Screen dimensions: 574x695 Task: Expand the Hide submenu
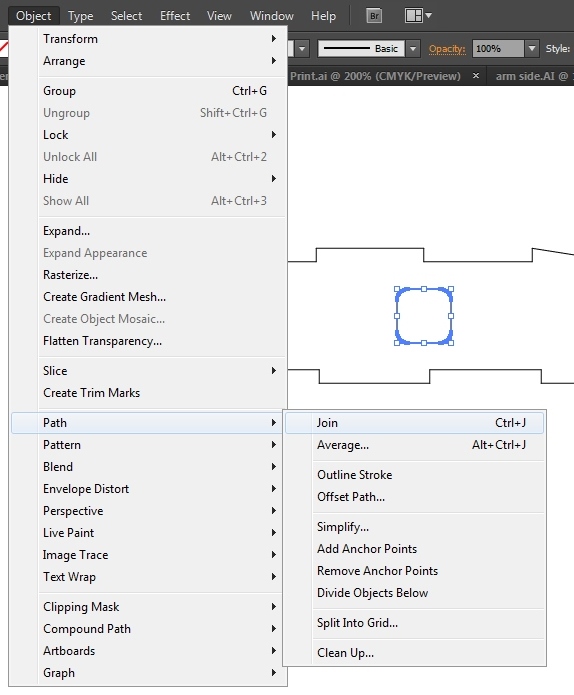click(x=148, y=179)
